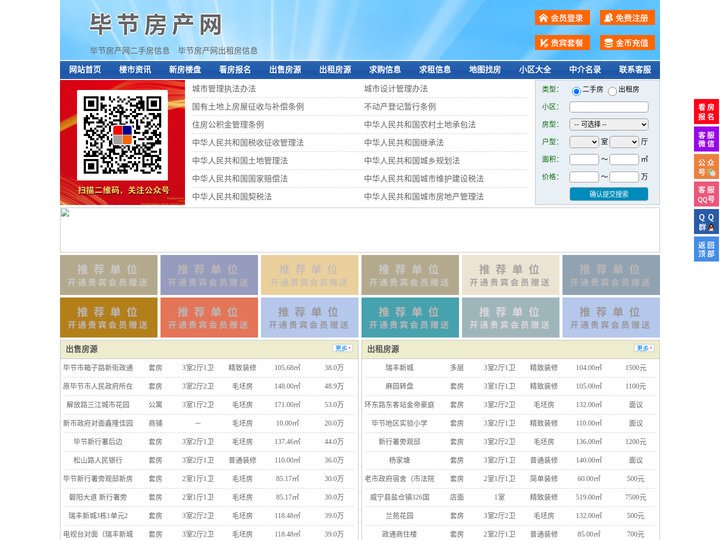Focus the 小区 input field
Screen dimensions: 720x540
pyautogui.click(x=609, y=107)
